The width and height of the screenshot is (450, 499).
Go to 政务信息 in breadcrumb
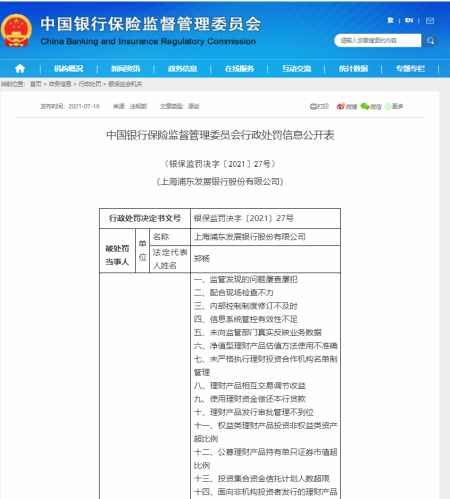click(60, 84)
